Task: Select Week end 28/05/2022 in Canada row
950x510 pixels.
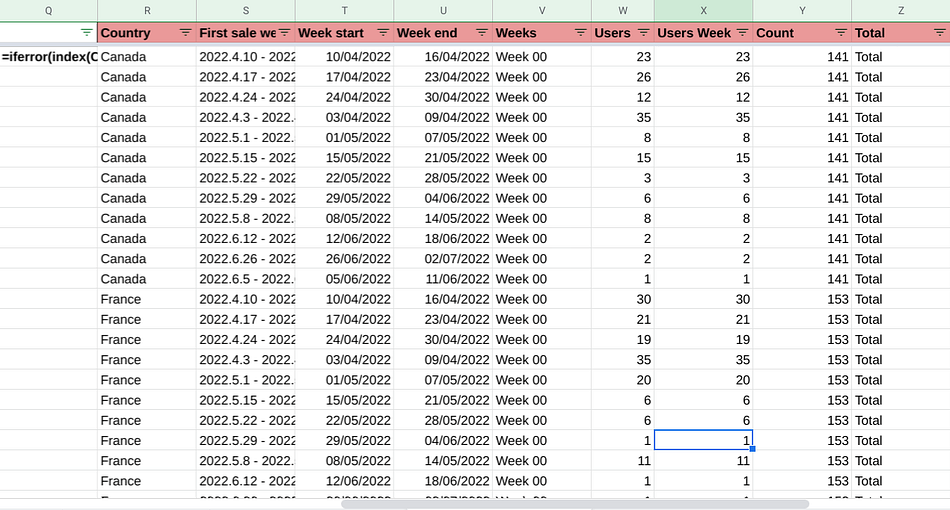Action: [443, 178]
